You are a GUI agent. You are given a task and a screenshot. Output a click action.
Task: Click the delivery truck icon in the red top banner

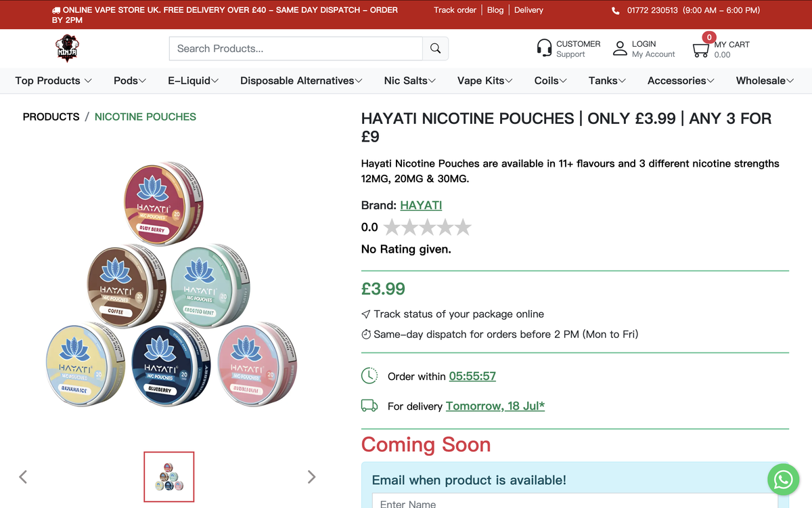click(56, 11)
